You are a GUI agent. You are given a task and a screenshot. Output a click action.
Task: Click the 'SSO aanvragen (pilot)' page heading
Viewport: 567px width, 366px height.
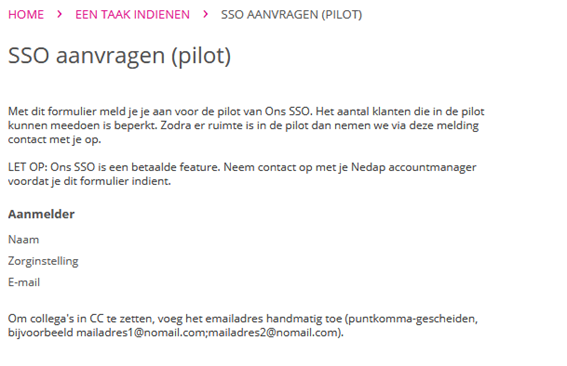pos(119,56)
